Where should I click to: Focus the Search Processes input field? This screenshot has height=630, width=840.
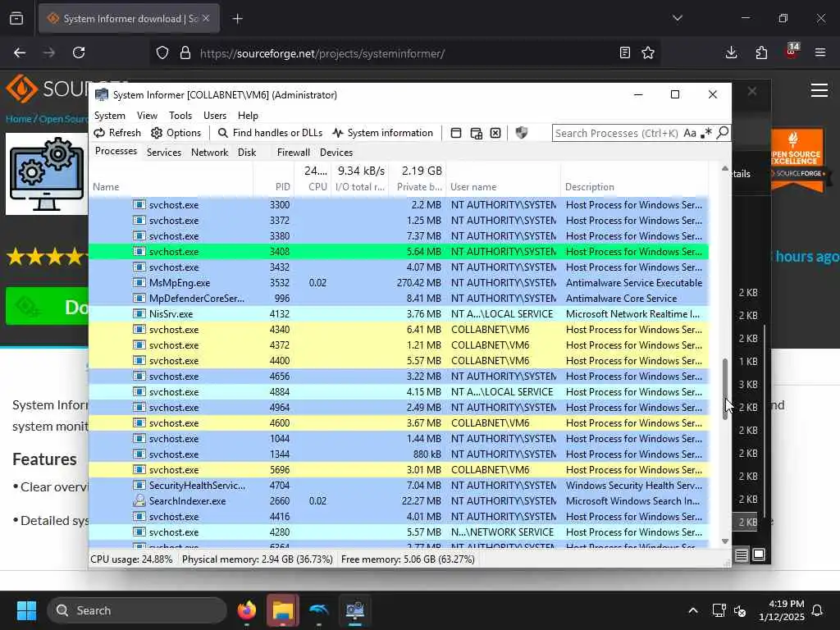[617, 133]
